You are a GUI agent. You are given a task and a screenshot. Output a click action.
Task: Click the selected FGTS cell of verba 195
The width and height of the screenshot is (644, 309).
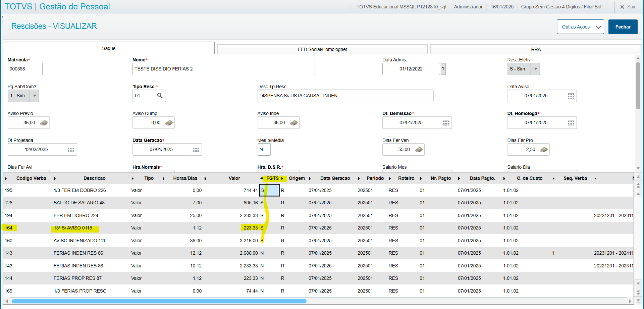click(269, 190)
